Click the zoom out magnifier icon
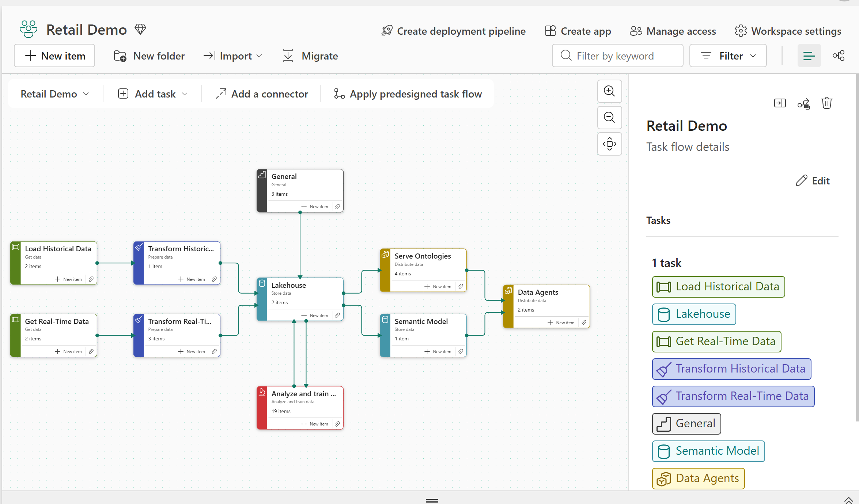The width and height of the screenshot is (859, 504). coord(609,117)
